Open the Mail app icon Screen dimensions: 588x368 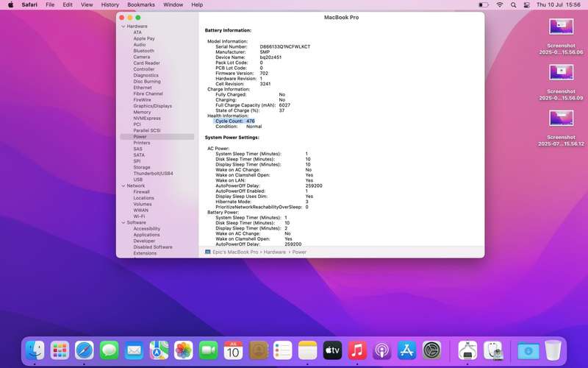(x=134, y=350)
